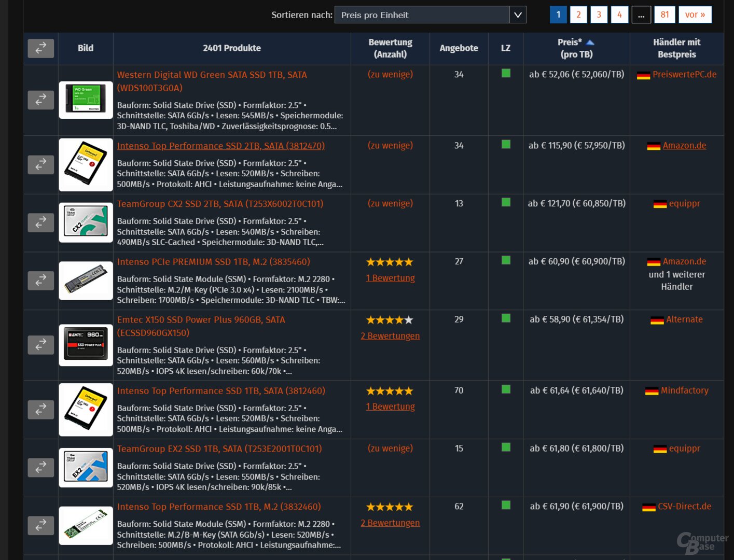Click four-star rating of Emtec X150
The width and height of the screenshot is (734, 560).
[x=390, y=320]
